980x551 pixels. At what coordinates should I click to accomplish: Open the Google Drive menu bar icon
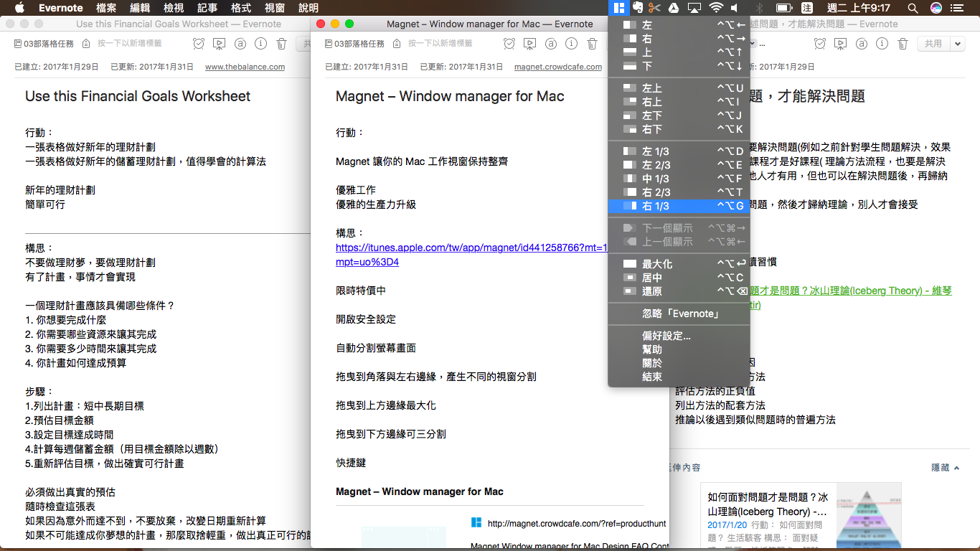(674, 8)
